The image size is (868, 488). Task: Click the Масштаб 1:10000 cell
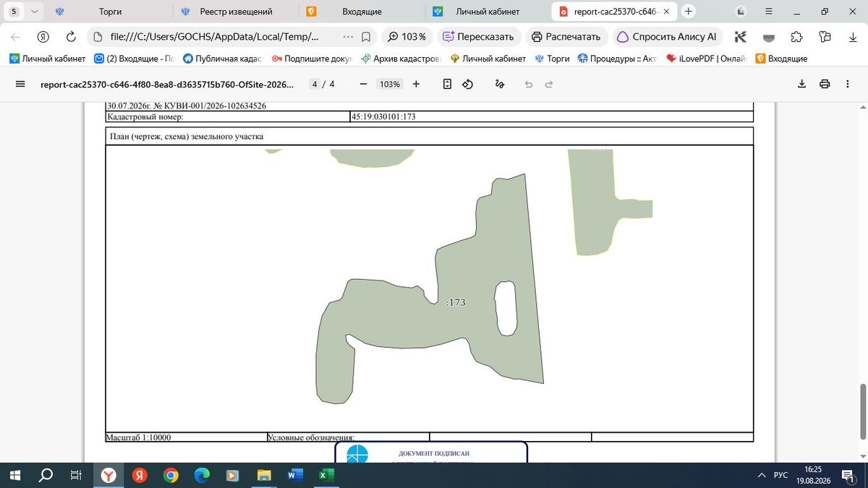186,437
